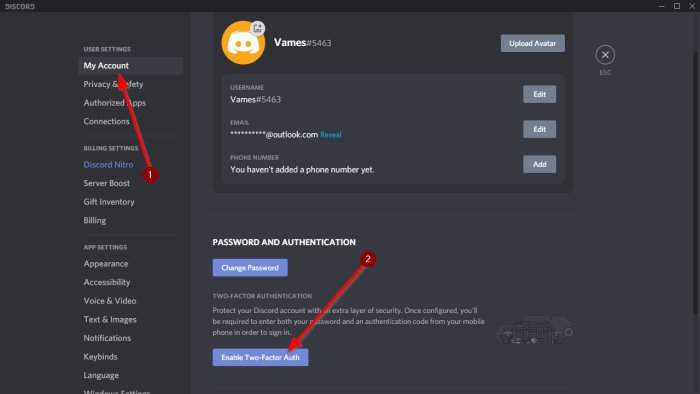Viewport: 700px width, 394px height.
Task: Open My Account settings
Action: [130, 66]
